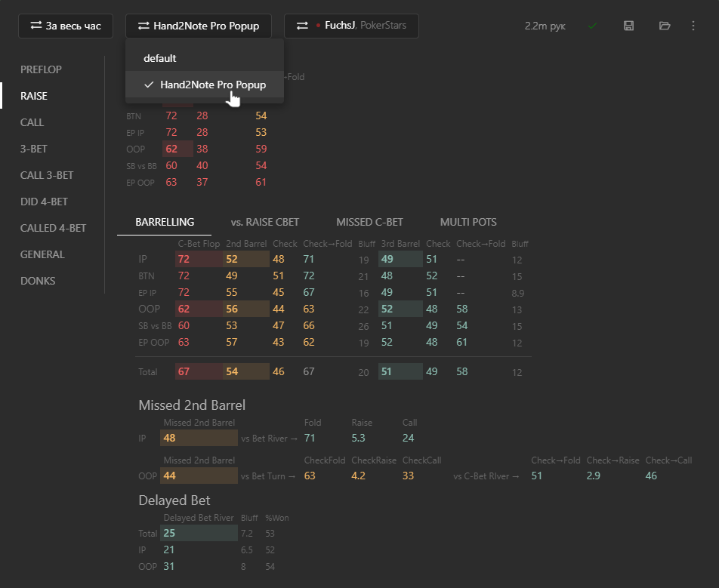Open the DID 4-BET section
Viewport: 719px width, 588px height.
pos(44,202)
